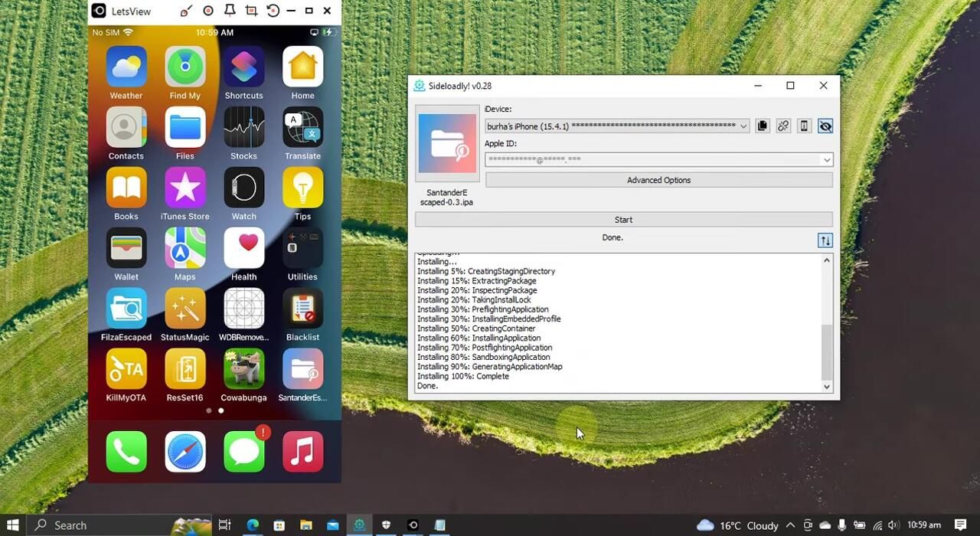Open the Home app on the iPhone

click(302, 67)
